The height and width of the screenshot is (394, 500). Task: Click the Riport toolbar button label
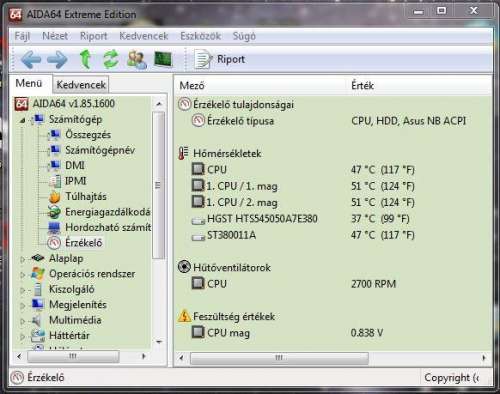coord(231,59)
